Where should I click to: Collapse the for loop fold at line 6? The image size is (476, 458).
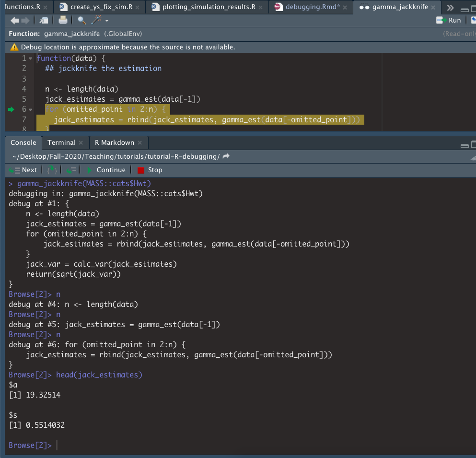pyautogui.click(x=30, y=109)
